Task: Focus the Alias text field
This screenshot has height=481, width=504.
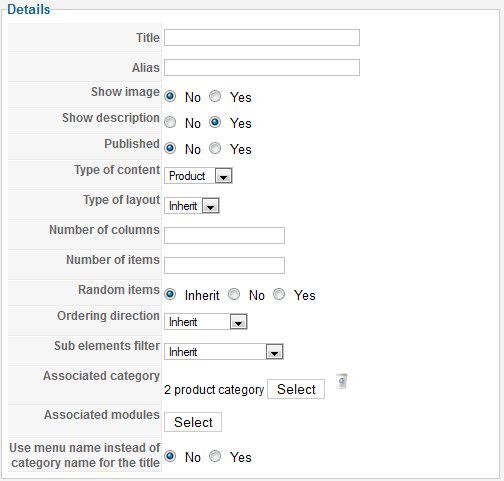Action: tap(262, 68)
